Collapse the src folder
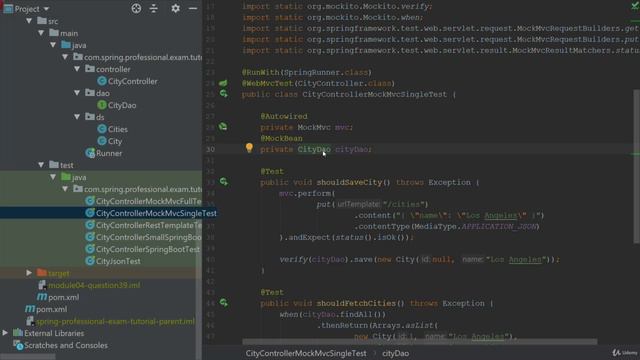The image size is (640, 360). 29,21
